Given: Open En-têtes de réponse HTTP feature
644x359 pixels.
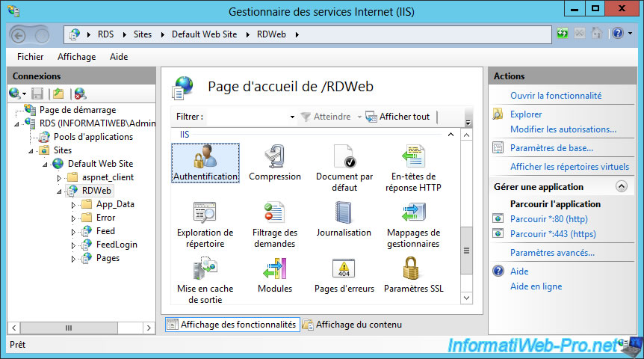Looking at the screenshot, I should click(413, 168).
